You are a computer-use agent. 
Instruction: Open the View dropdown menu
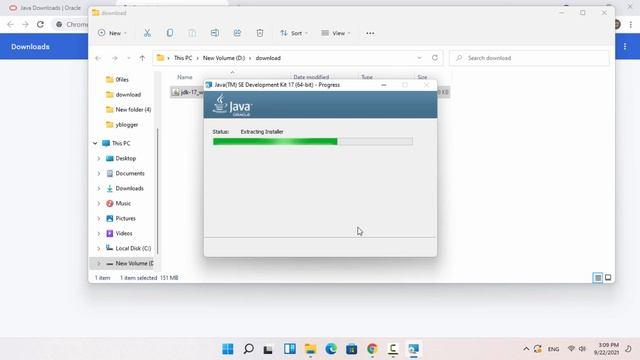[336, 33]
